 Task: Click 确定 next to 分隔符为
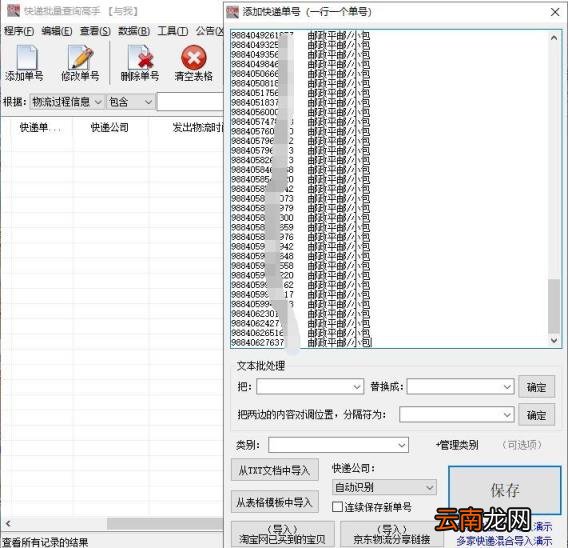coord(536,415)
